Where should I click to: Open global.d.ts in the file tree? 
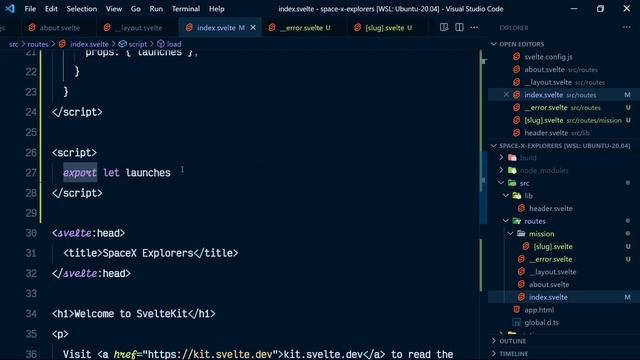[x=541, y=322]
